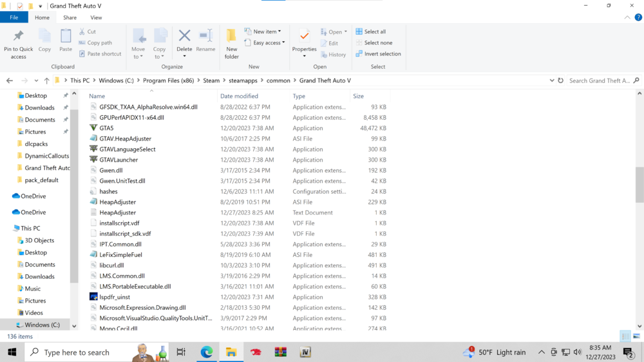
Task: Expand the Easy access dropdown
Action: [x=283, y=43]
